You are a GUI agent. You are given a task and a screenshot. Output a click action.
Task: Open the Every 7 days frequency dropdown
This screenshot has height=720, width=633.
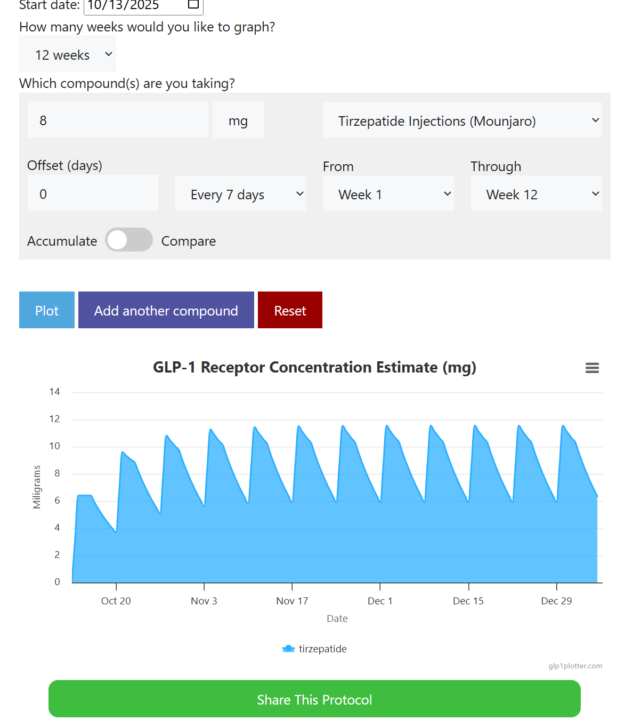(241, 194)
